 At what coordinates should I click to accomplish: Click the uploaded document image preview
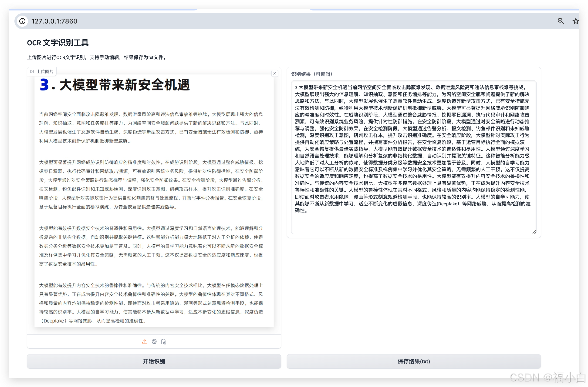[154, 200]
